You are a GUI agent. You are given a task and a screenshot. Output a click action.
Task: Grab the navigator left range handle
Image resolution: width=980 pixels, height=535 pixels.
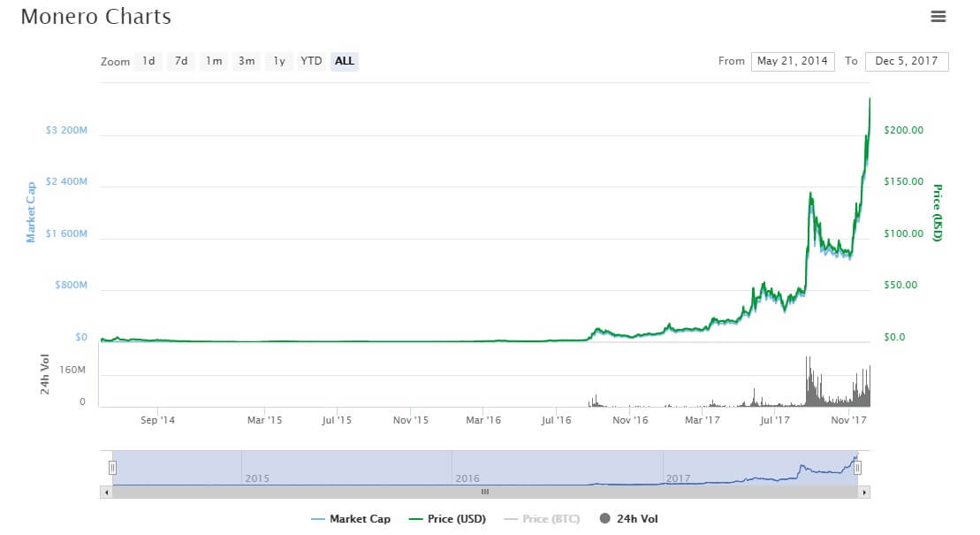pos(112,468)
